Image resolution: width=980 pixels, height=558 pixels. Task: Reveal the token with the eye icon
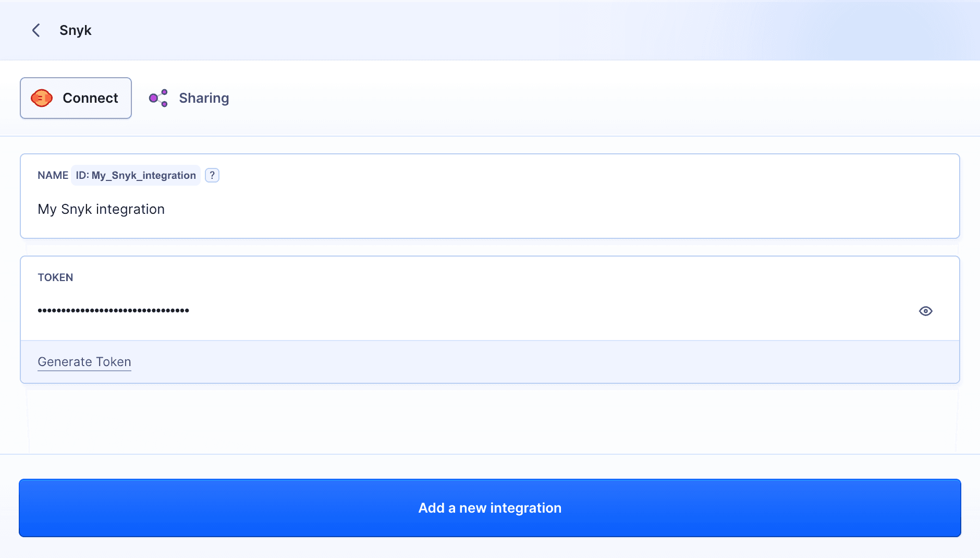point(926,311)
